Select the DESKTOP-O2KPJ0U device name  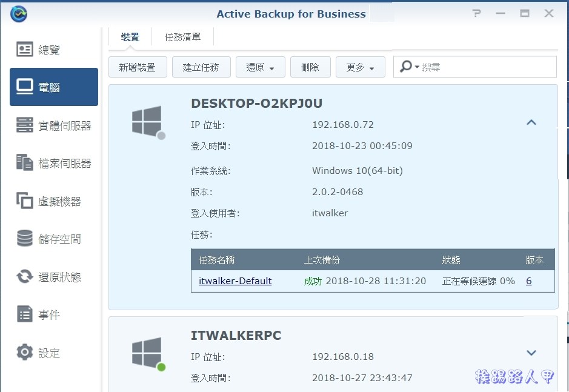pyautogui.click(x=256, y=104)
